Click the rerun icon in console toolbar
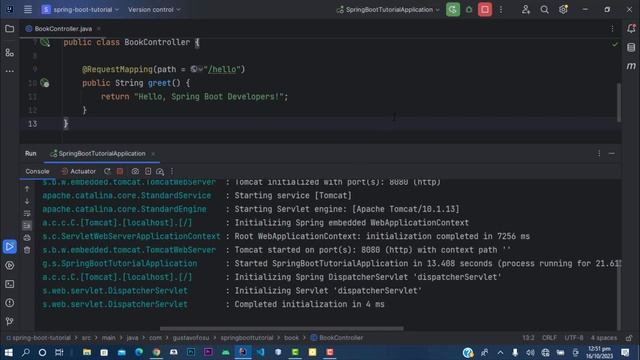Viewport: 640px width, 360px height. 107,171
